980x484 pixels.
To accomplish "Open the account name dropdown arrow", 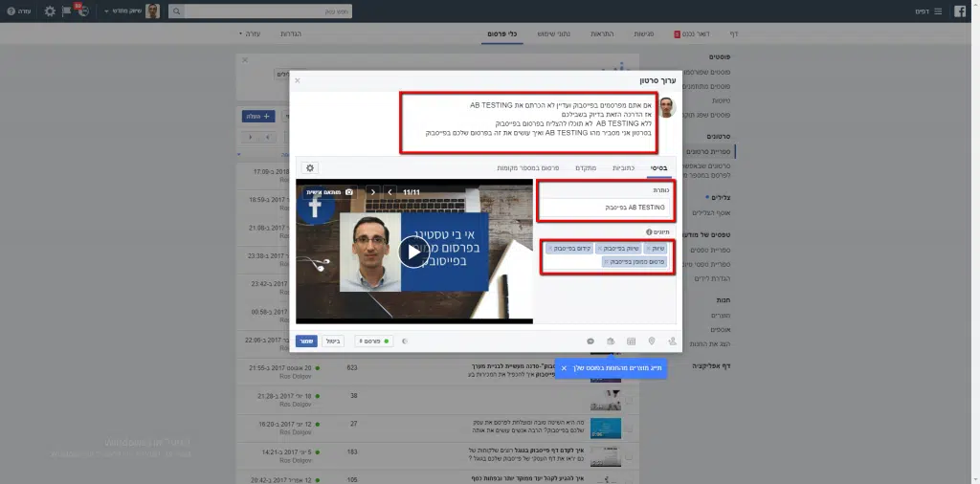I will tap(106, 11).
